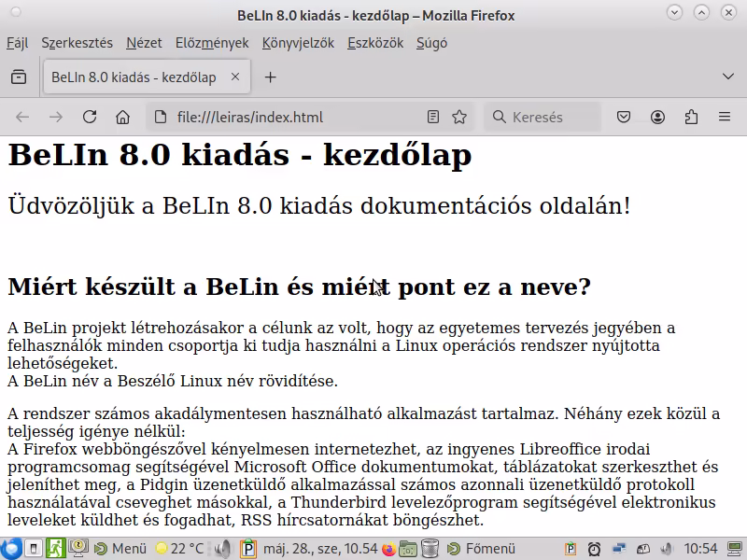The image size is (747, 560).
Task: Minimize the Firefox window
Action: click(x=674, y=12)
